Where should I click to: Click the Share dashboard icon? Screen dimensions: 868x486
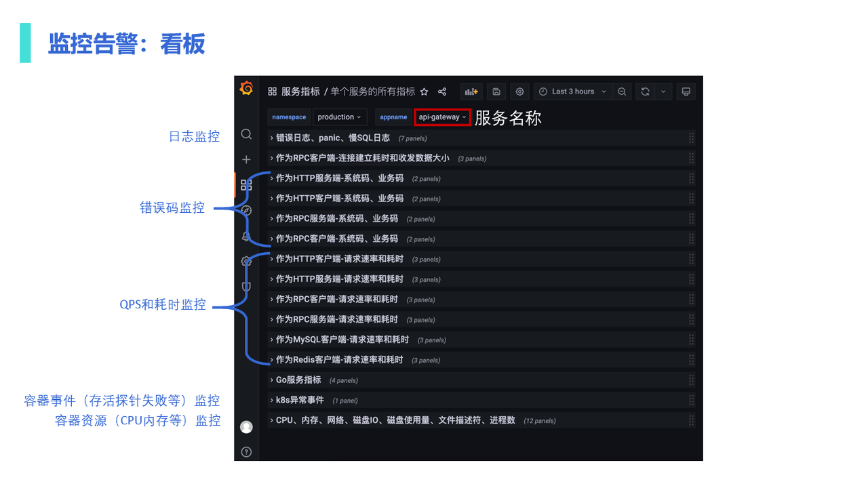point(441,92)
